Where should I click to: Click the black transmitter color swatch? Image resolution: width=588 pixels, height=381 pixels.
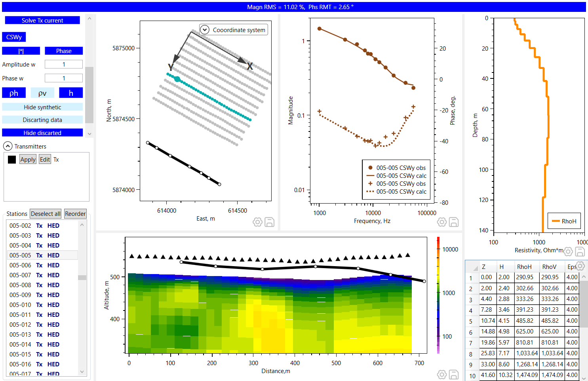(12, 160)
